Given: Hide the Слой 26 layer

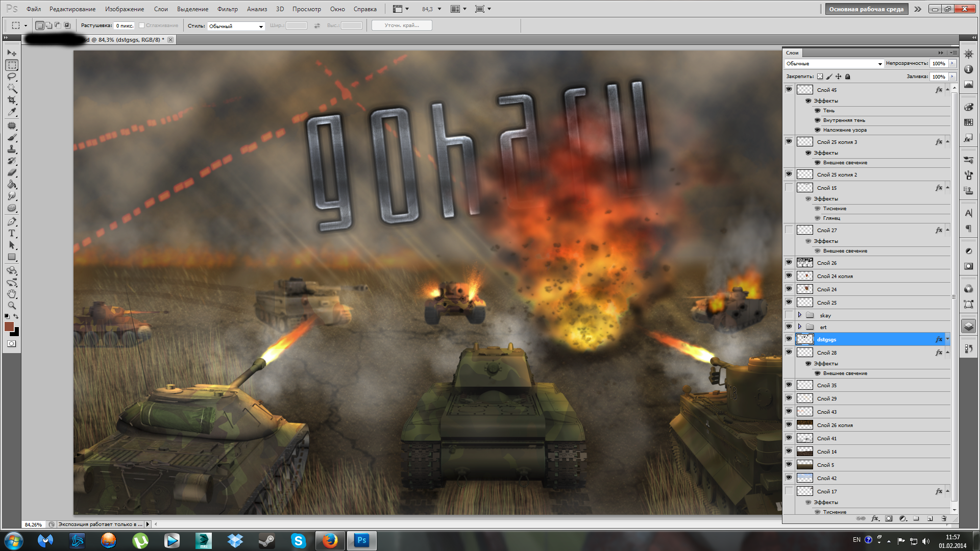Looking at the screenshot, I should coord(789,262).
